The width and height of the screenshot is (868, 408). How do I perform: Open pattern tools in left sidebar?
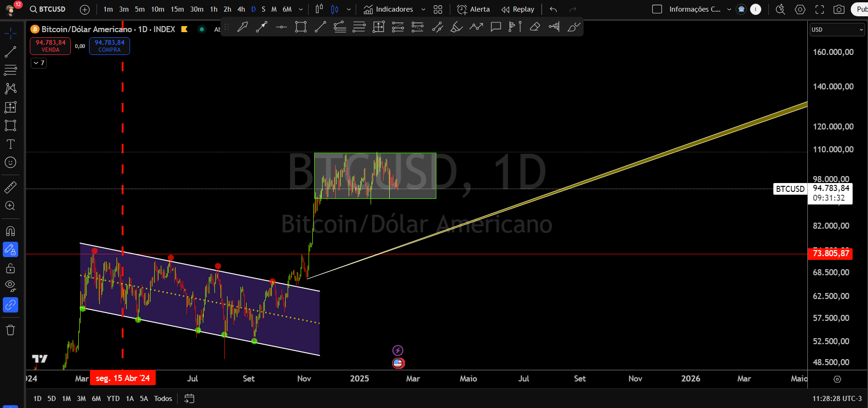(10, 88)
